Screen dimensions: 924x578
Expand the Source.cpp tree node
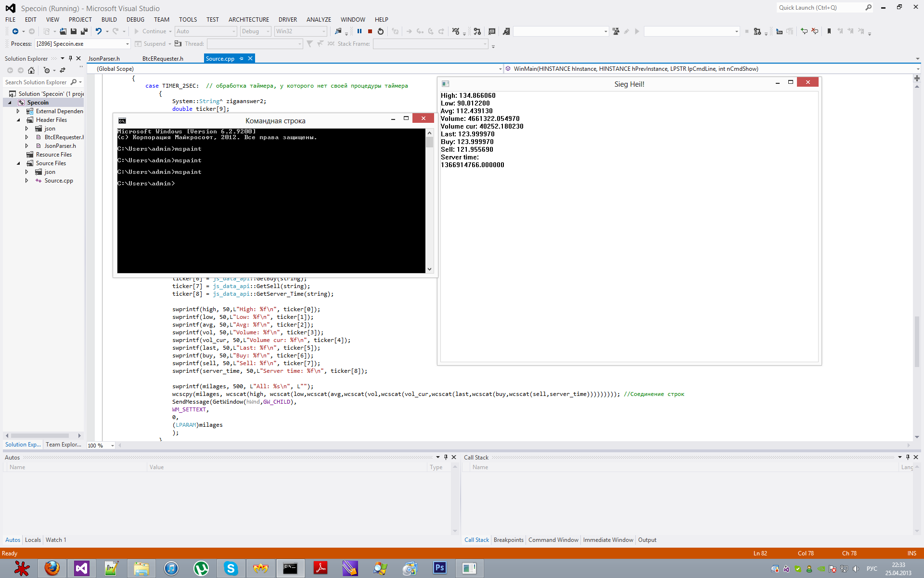[x=27, y=181]
